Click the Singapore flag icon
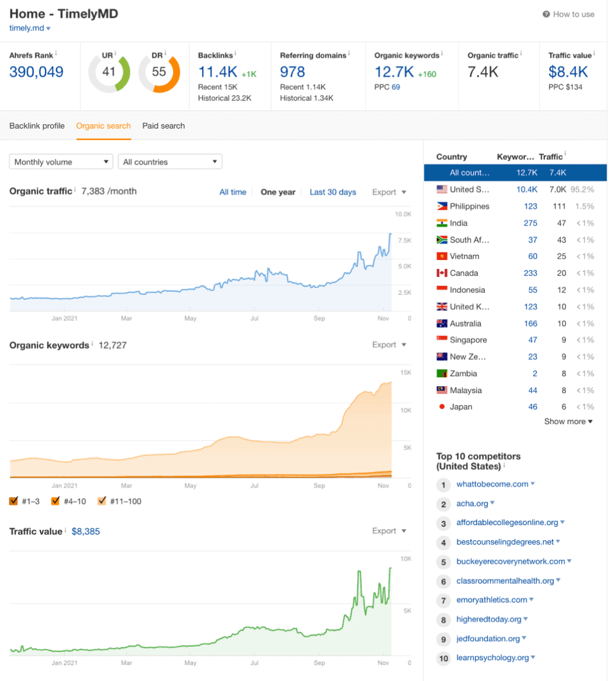Screen dimensions: 616x681 pos(442,340)
